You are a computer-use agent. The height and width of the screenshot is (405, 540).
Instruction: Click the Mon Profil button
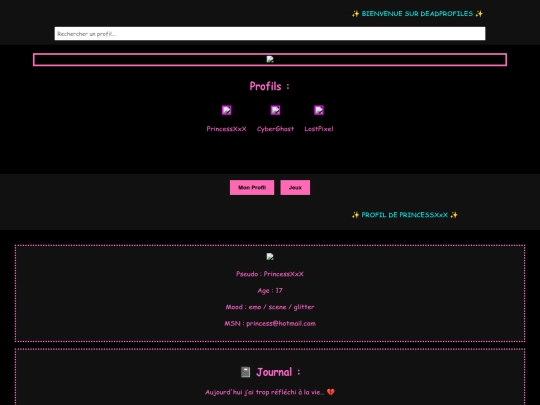(x=252, y=187)
